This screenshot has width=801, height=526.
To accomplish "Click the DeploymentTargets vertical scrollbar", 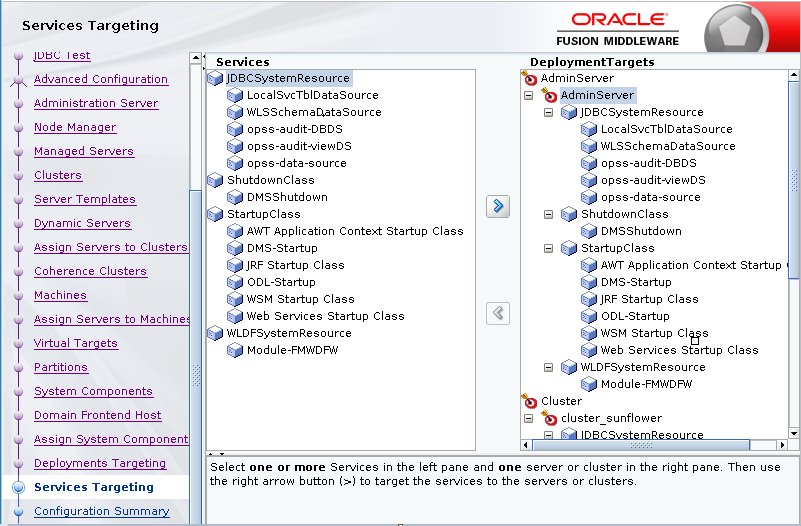I will point(794,250).
